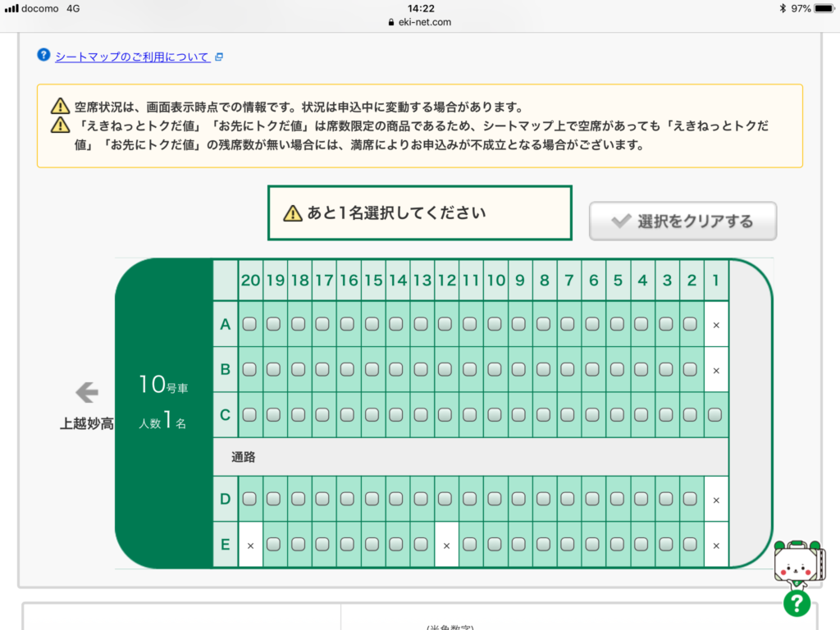Click the external link icon beside シートマップ link
The image size is (840, 630).
tap(218, 57)
